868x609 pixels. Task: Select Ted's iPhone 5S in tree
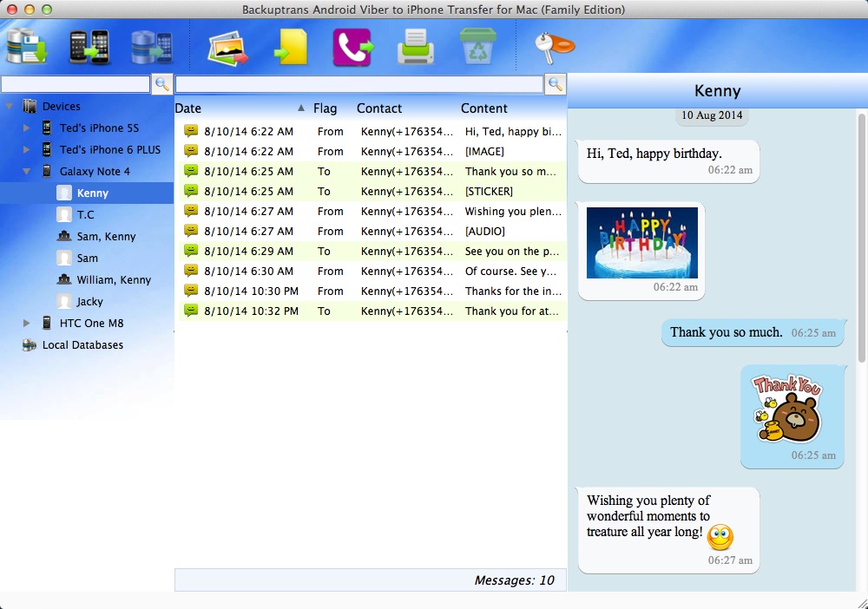pyautogui.click(x=99, y=128)
